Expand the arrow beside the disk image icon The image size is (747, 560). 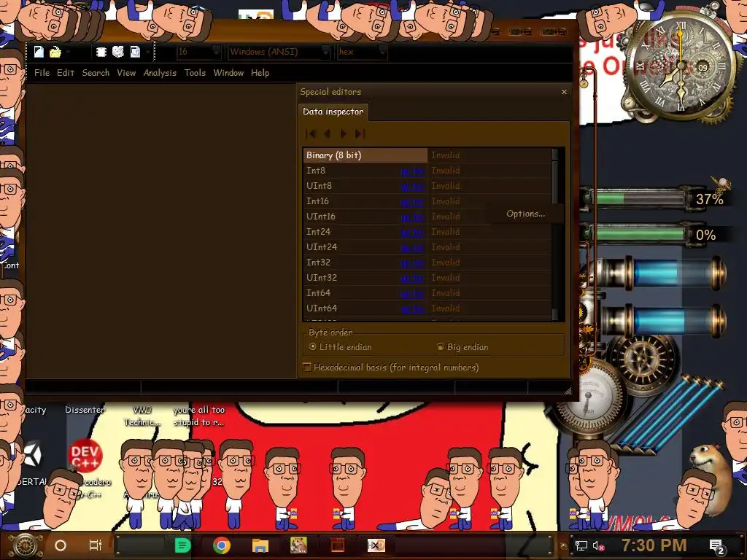click(x=147, y=52)
